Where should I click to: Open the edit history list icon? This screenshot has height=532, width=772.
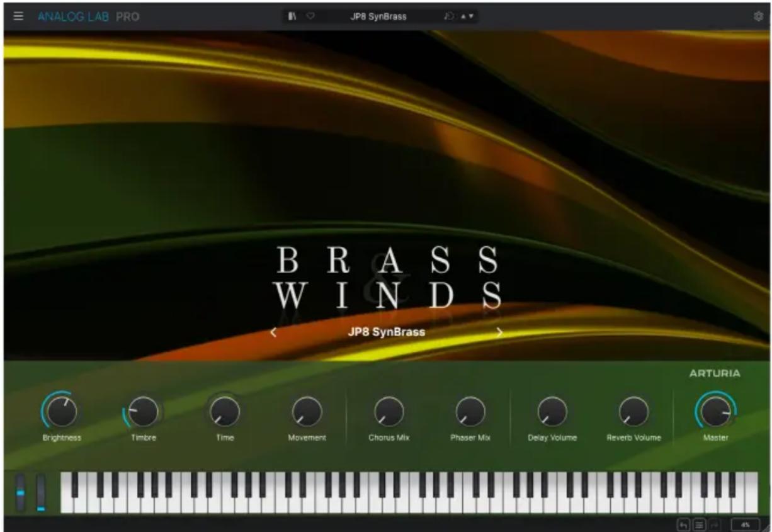(698, 524)
